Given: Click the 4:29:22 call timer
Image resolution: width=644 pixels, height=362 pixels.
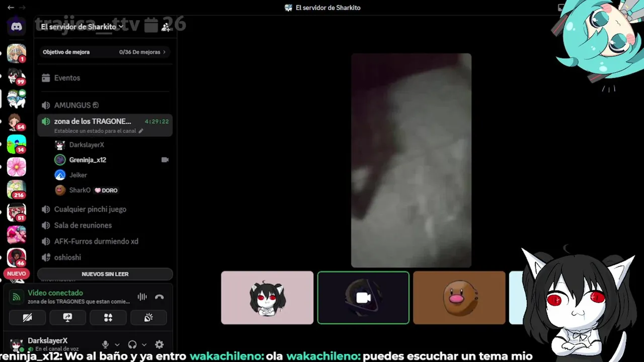Looking at the screenshot, I should 156,122.
